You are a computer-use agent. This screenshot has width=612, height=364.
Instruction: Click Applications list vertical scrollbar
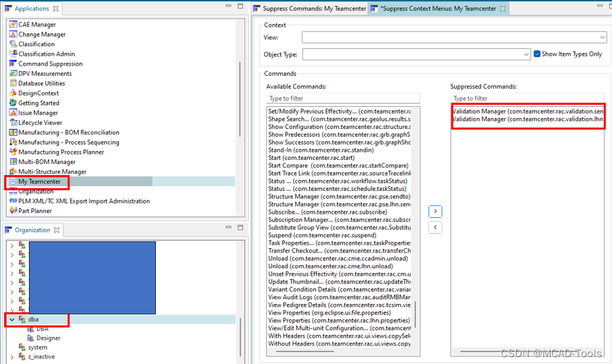click(239, 99)
